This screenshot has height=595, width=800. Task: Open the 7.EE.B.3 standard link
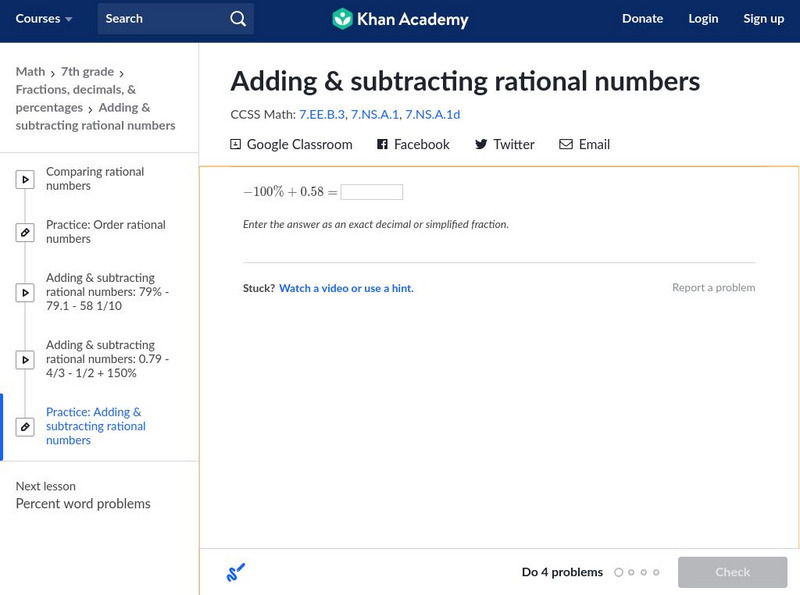click(322, 115)
